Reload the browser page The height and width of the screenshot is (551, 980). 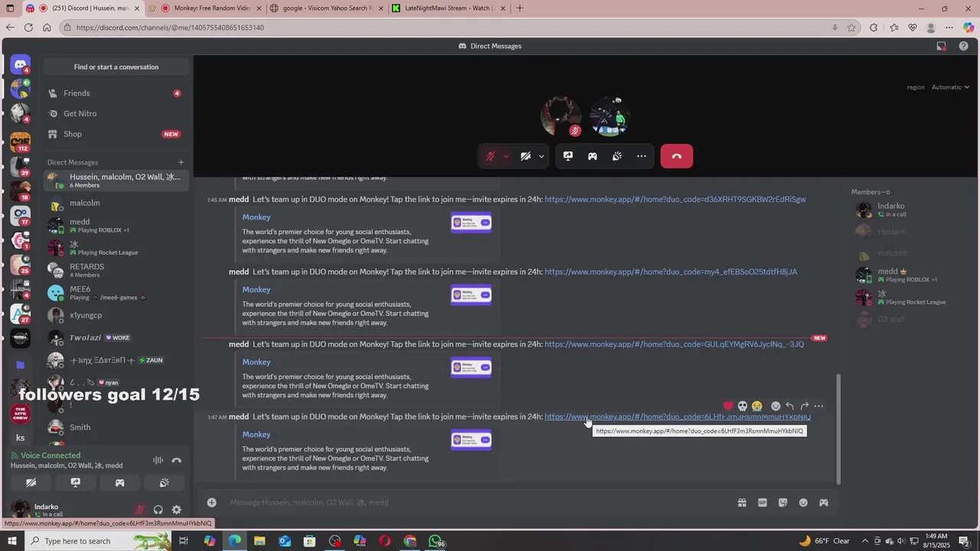pyautogui.click(x=28, y=28)
